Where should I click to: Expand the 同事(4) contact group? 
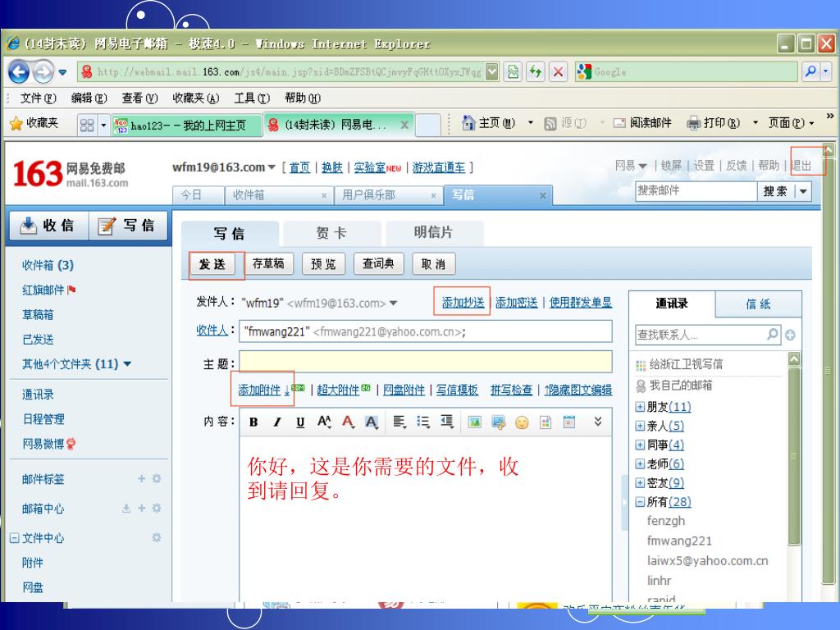[640, 445]
